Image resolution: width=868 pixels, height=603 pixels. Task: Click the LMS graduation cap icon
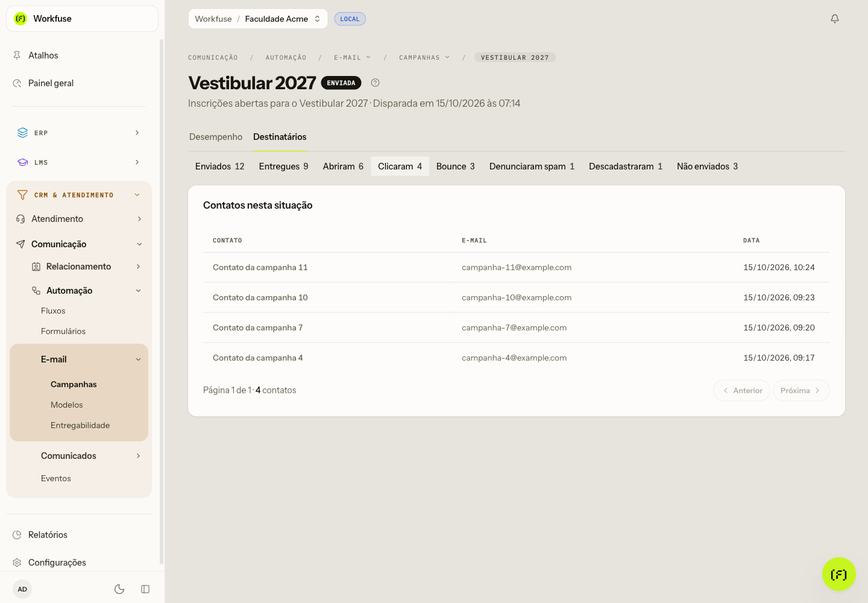point(22,162)
